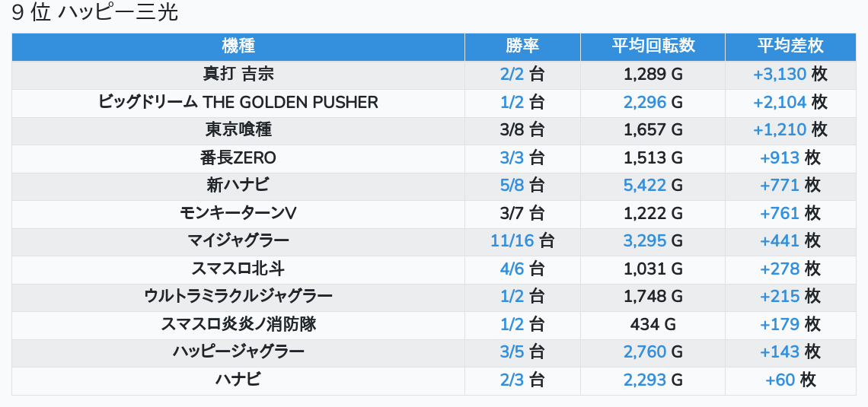Screen dimensions: 868x407
Task: Open the マイジャグラー machine entry
Action: tap(238, 241)
